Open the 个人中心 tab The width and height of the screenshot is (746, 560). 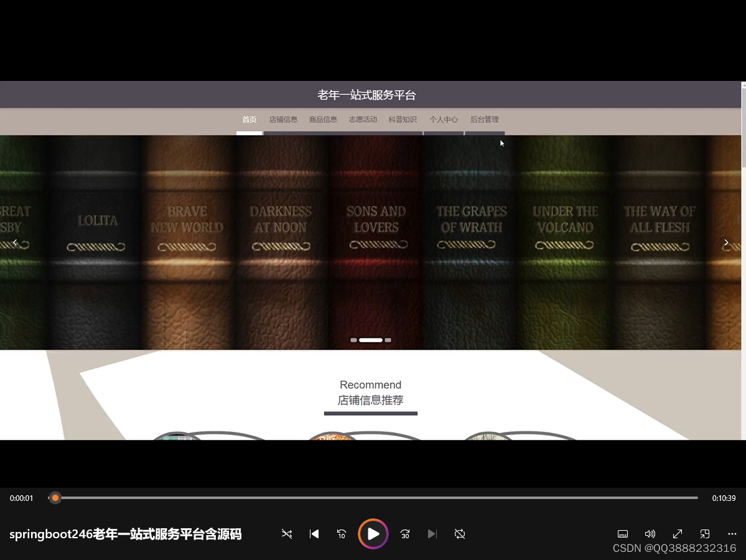point(444,119)
